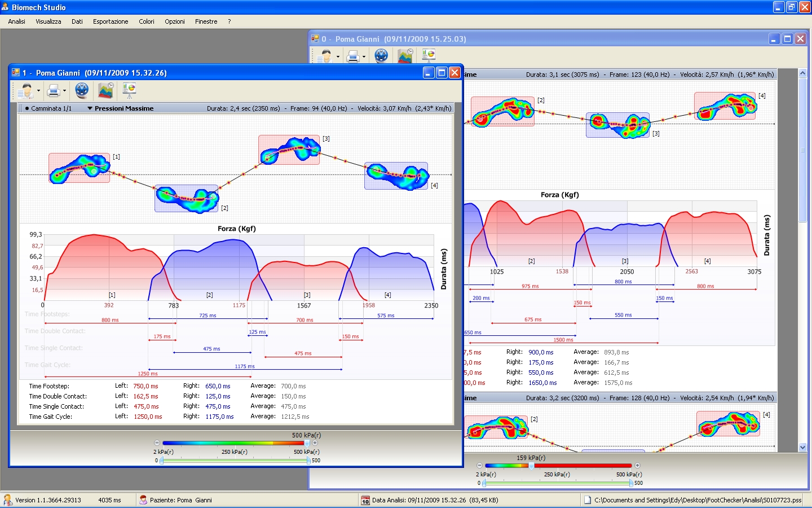The width and height of the screenshot is (812, 508).
Task: Click the 159 kPa slider thumb in window 0
Action: pos(531,466)
